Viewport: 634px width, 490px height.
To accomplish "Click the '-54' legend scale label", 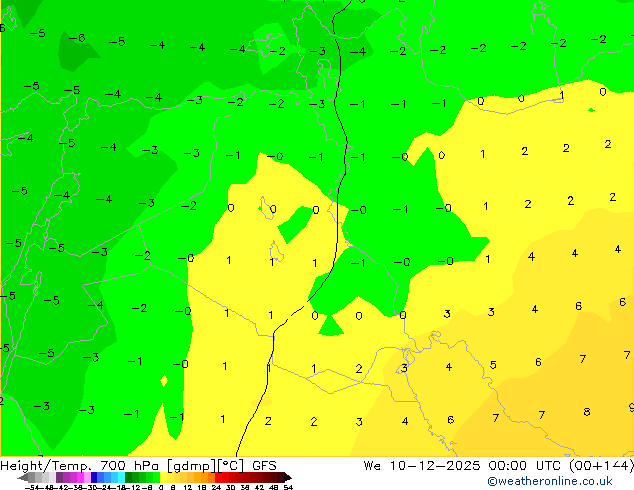I will click(x=32, y=488).
